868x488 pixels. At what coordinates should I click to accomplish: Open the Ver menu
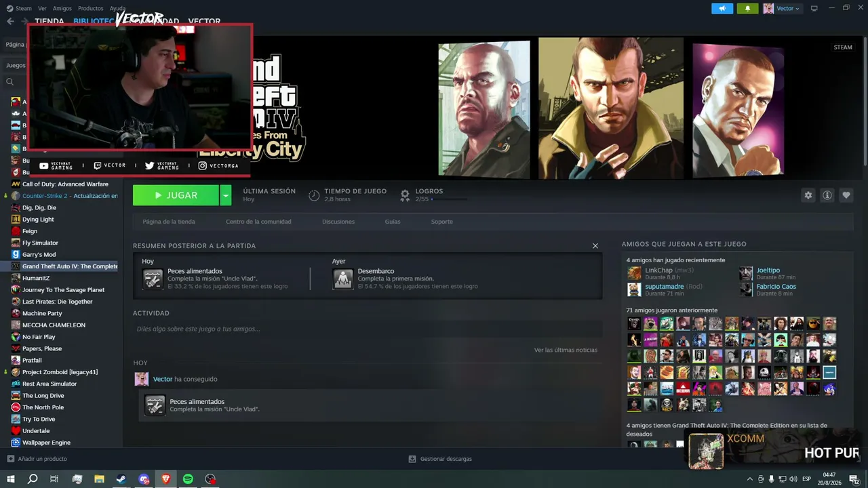point(42,8)
